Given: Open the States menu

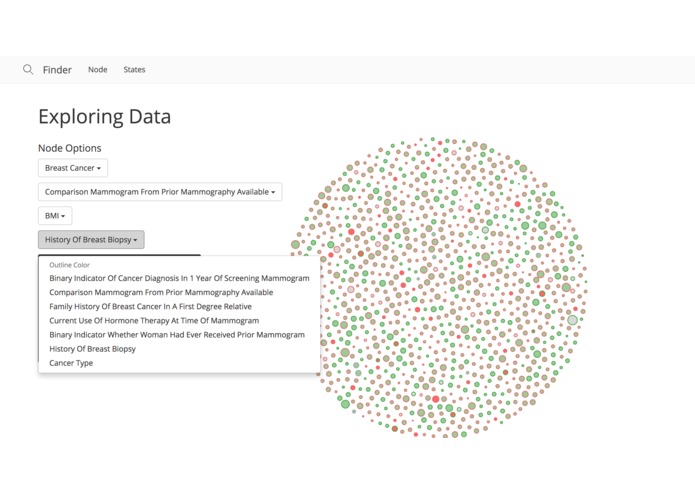Looking at the screenshot, I should [134, 70].
